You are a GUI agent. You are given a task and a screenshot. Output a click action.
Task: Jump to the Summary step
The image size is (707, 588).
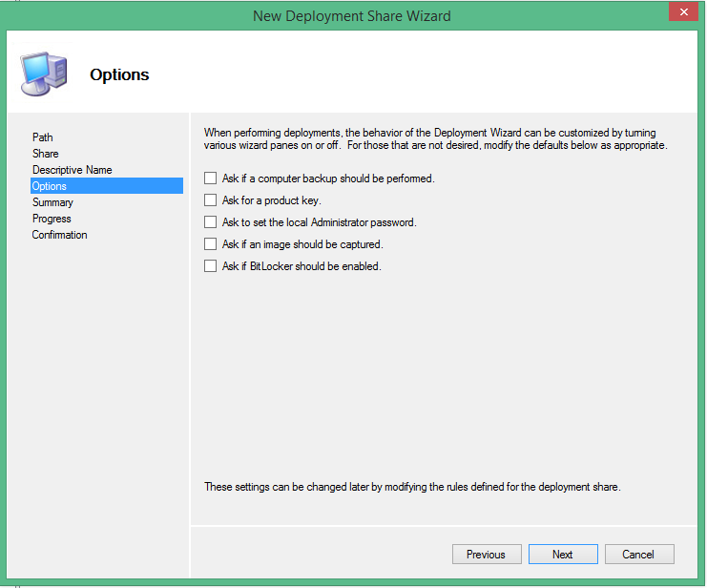[52, 202]
